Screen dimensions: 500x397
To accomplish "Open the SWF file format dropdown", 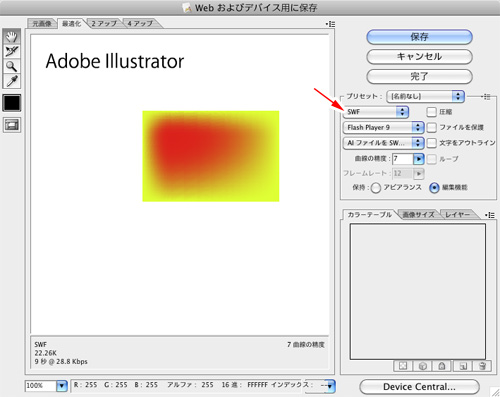I will (x=375, y=112).
